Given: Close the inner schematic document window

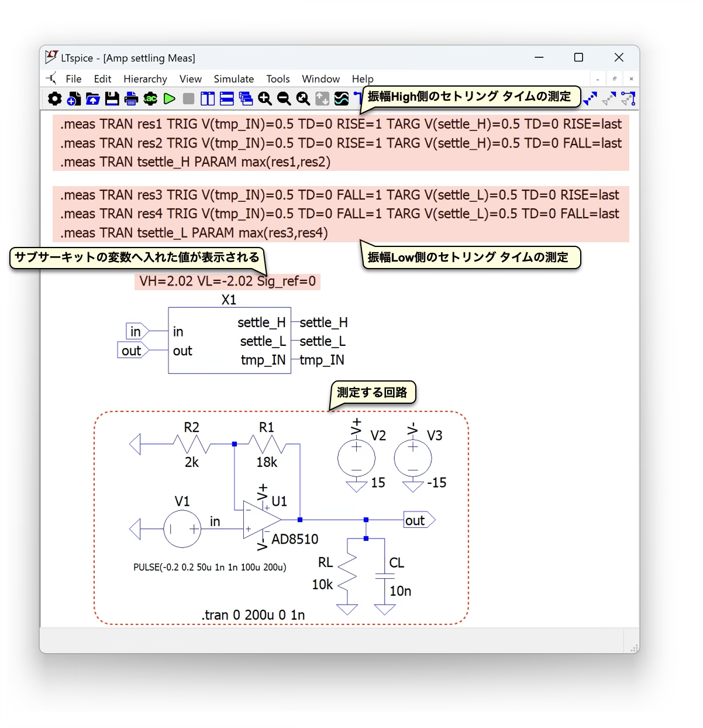Looking at the screenshot, I should click(631, 79).
